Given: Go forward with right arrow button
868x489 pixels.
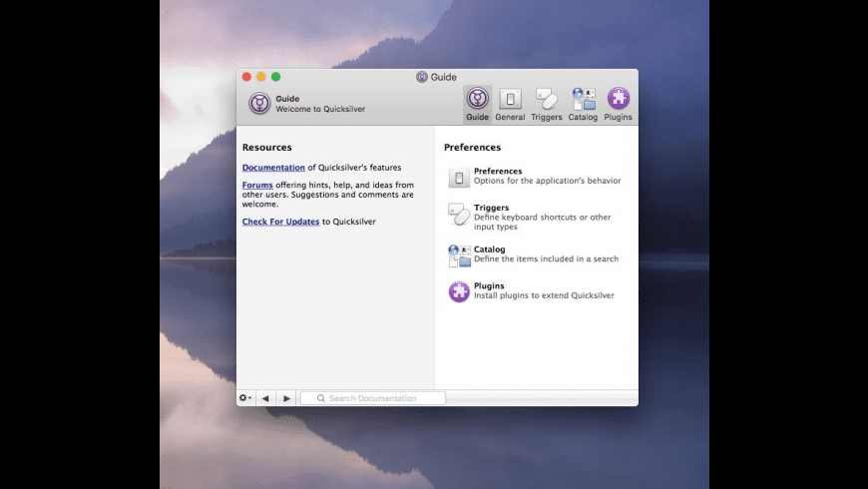Looking at the screenshot, I should [x=286, y=398].
